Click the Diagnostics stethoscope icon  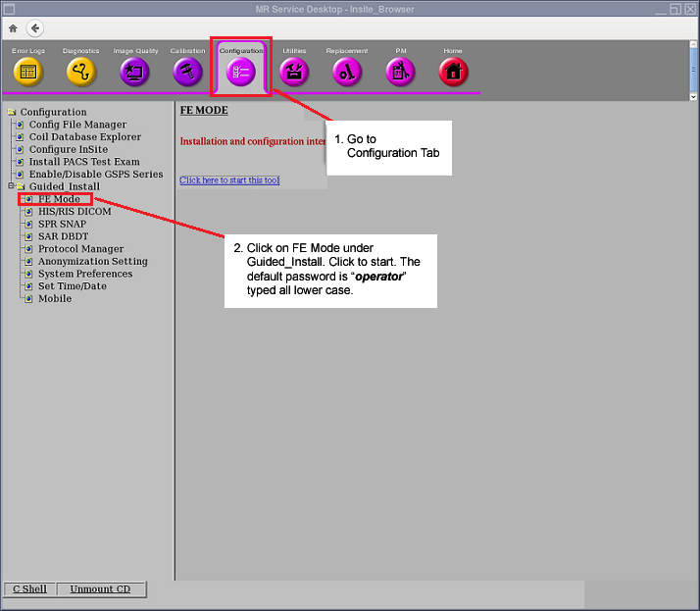pos(80,72)
